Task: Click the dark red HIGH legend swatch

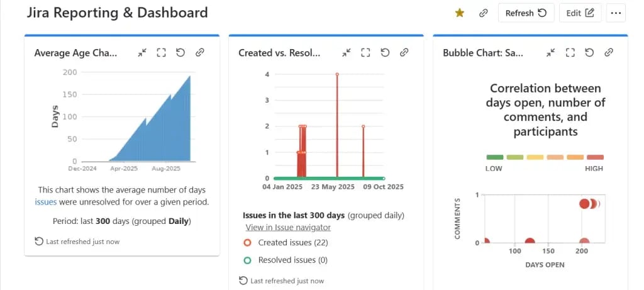Action: [595, 157]
